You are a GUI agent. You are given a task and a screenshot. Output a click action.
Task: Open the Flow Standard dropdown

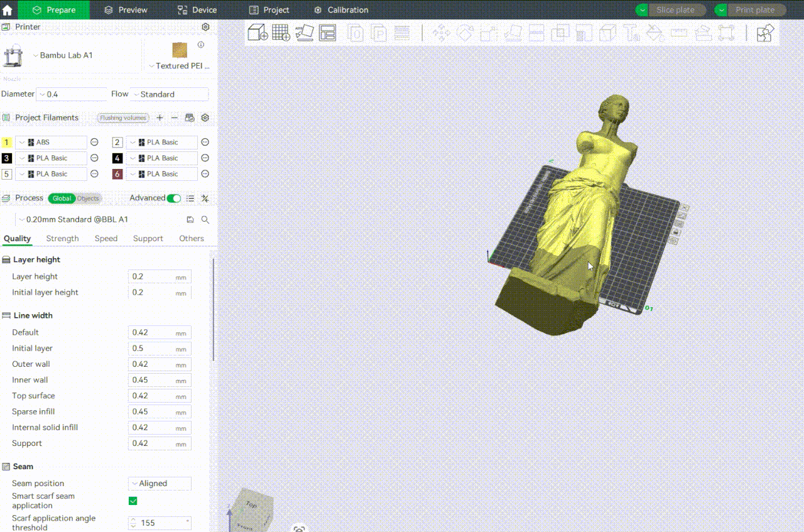click(x=169, y=94)
